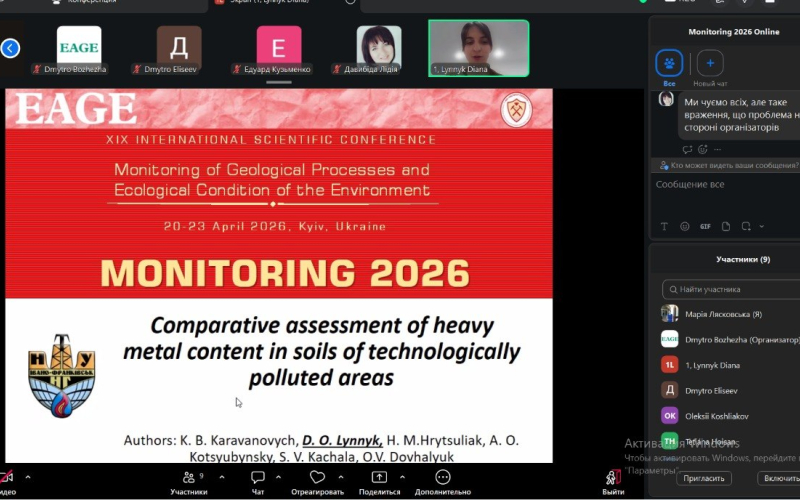Click the chat message sender avatar

click(x=666, y=99)
